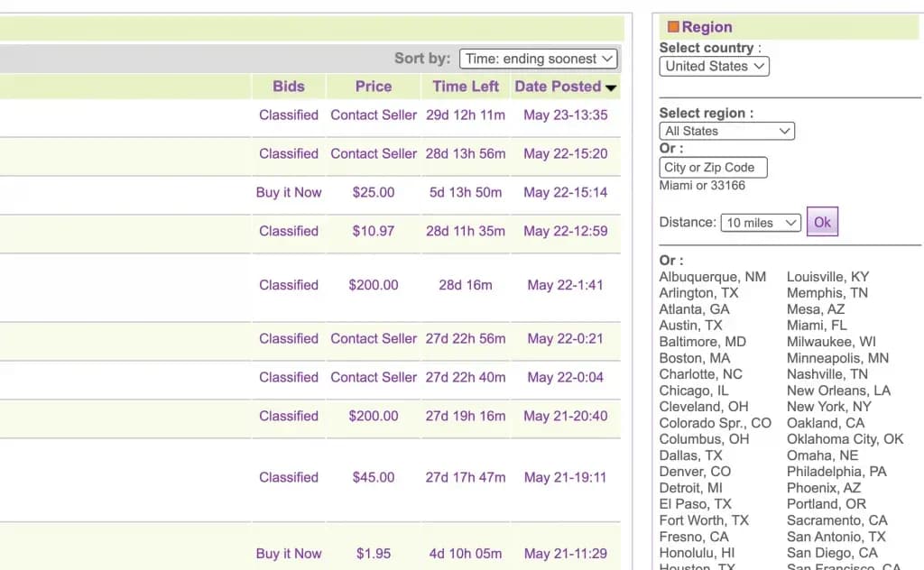Image resolution: width=924 pixels, height=570 pixels.
Task: Select Fresno, CA
Action: click(694, 537)
